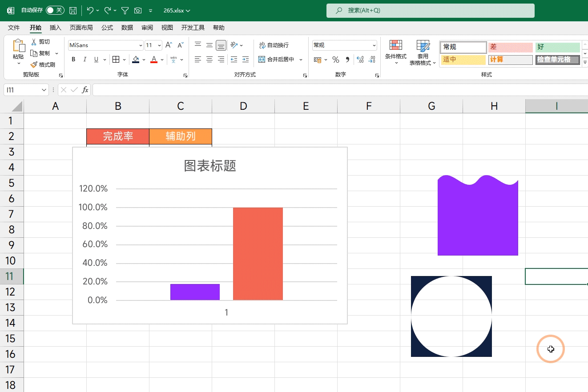Click the text orientation icon
The image size is (588, 392).
[234, 45]
